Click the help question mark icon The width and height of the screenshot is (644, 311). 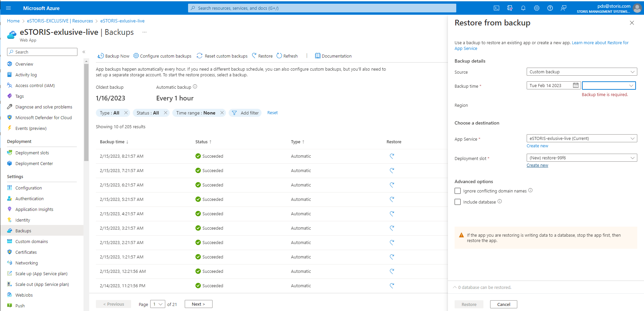click(x=550, y=8)
